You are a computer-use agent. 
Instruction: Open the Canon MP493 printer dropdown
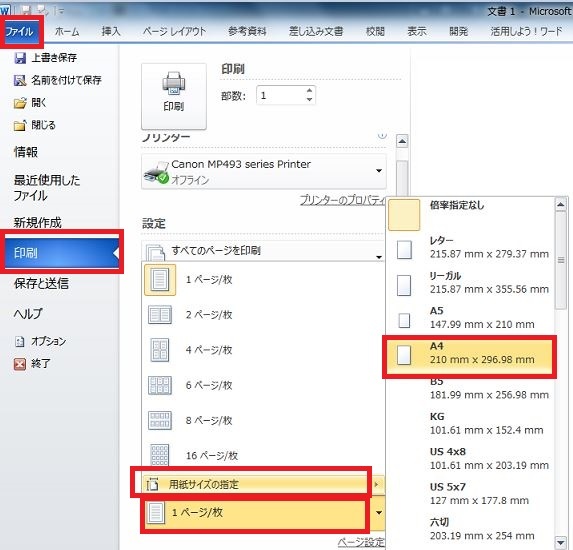tap(379, 171)
